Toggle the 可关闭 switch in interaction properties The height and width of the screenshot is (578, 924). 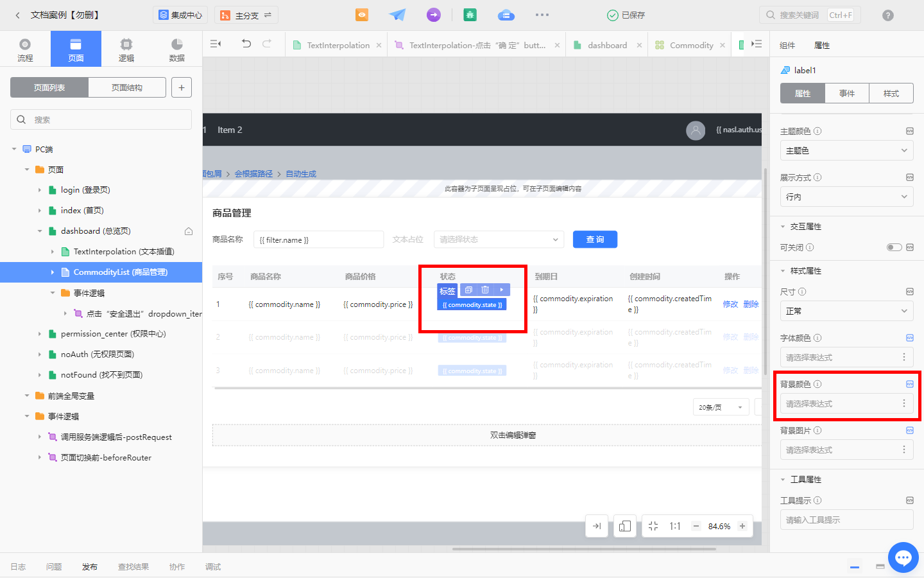[894, 247]
